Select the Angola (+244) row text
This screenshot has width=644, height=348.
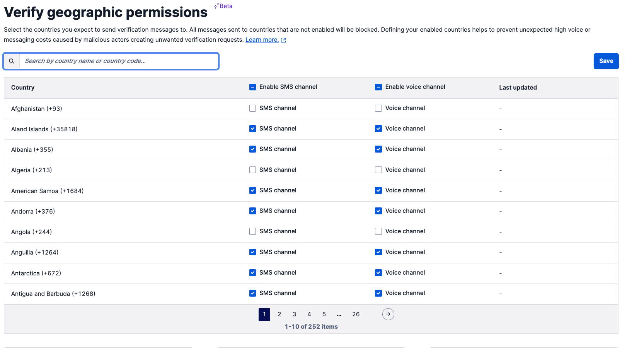[32, 232]
